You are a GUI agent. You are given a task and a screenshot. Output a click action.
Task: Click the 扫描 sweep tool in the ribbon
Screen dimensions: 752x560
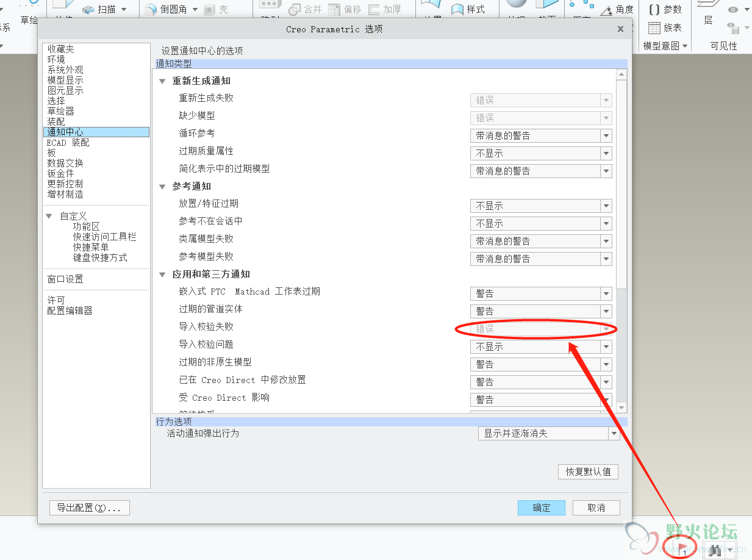click(x=99, y=9)
